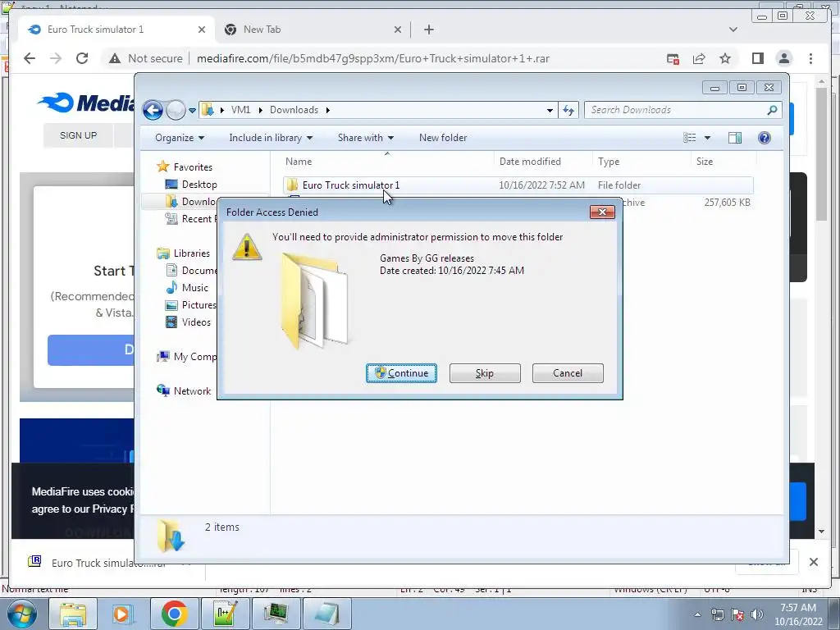
Task: Open the Organize menu
Action: pos(180,138)
